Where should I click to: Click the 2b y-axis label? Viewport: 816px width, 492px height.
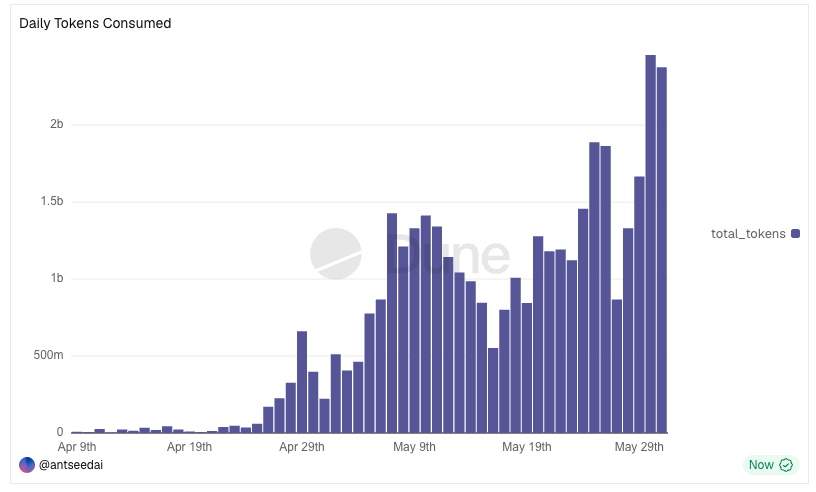(x=57, y=124)
